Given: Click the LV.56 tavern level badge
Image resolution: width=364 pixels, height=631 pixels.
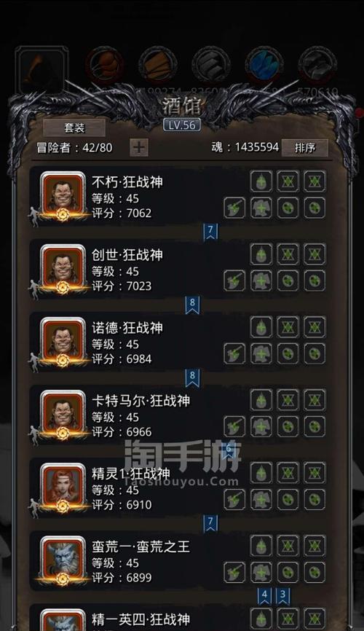Looking at the screenshot, I should click(182, 125).
